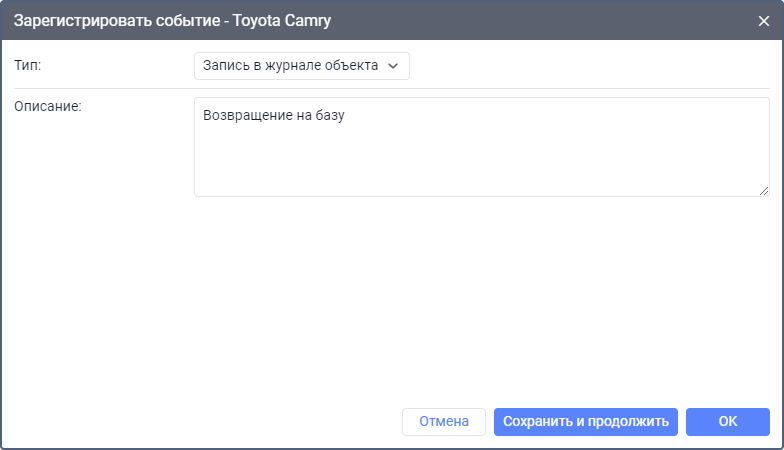Open the Тип dropdown list
This screenshot has height=450, width=784.
pos(301,66)
